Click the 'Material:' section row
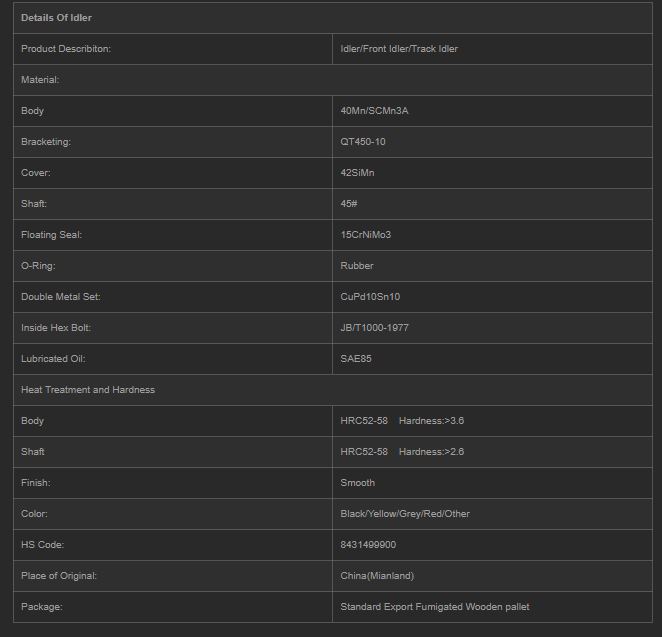Screen dimensions: 662x637 pyautogui.click(x=40, y=80)
